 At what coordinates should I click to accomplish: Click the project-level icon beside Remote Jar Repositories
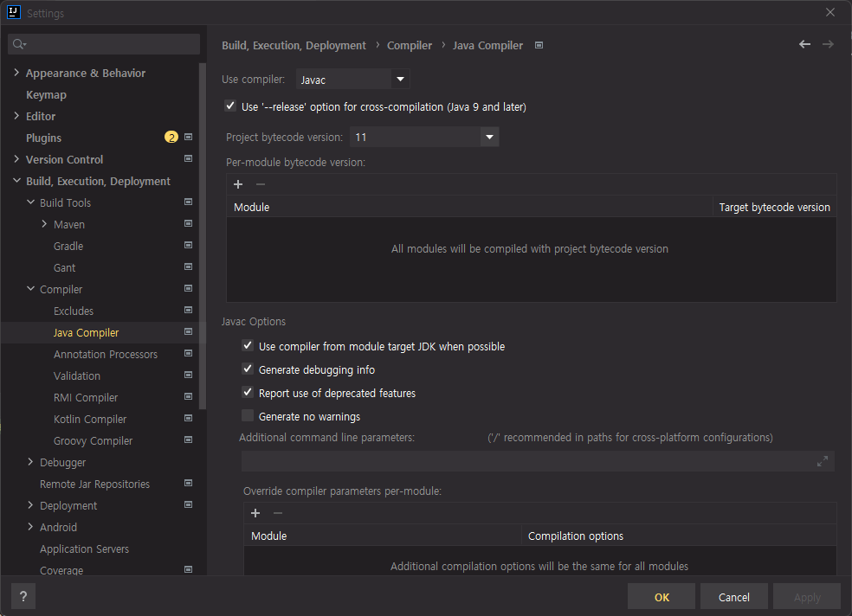tap(188, 484)
